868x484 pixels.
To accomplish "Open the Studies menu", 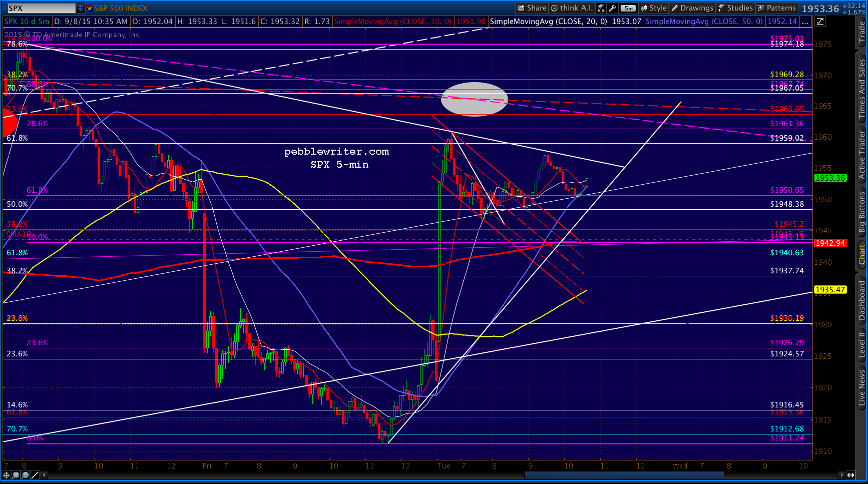I will pyautogui.click(x=735, y=8).
